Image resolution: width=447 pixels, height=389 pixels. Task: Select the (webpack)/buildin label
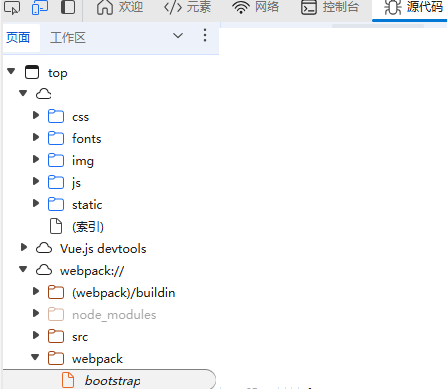[124, 293]
